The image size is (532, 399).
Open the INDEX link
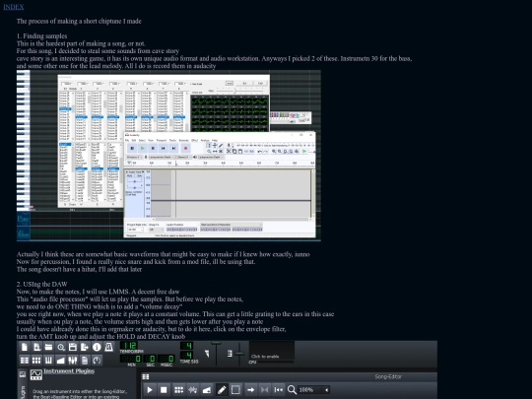pyautogui.click(x=14, y=7)
